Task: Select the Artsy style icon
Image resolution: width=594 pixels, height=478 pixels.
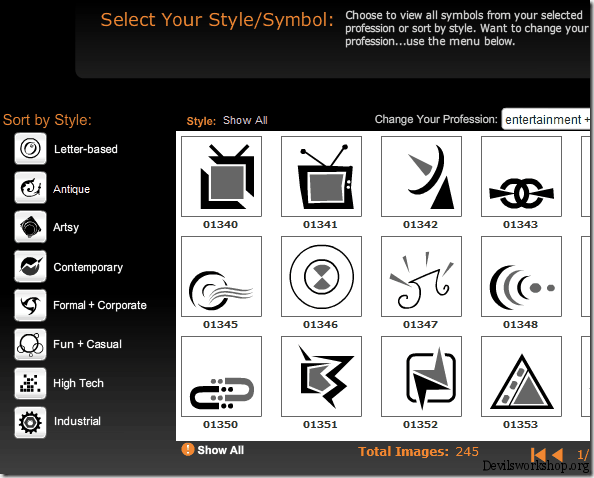Action: click(30, 227)
